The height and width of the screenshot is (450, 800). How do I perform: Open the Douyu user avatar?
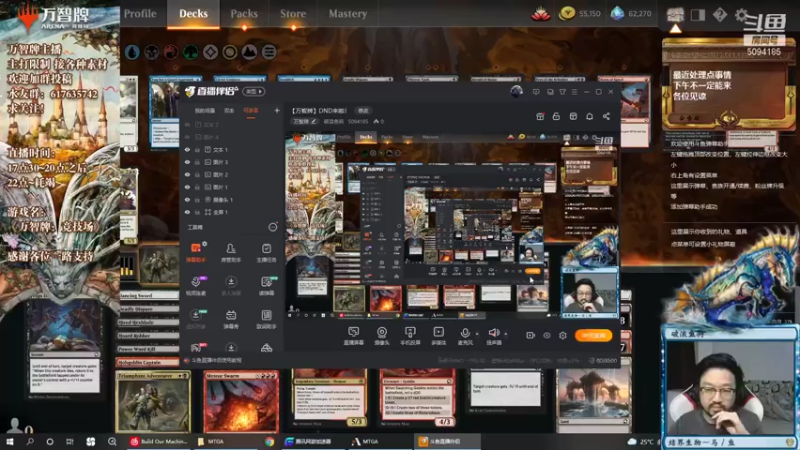516,91
